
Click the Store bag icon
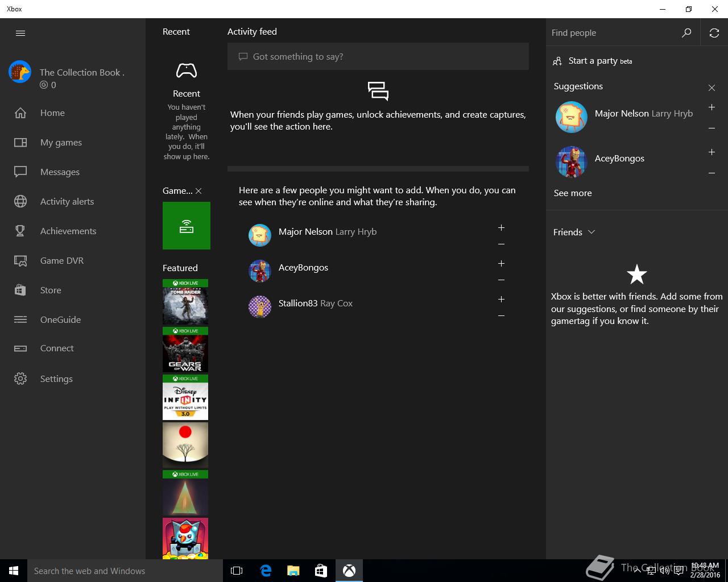pyautogui.click(x=20, y=290)
